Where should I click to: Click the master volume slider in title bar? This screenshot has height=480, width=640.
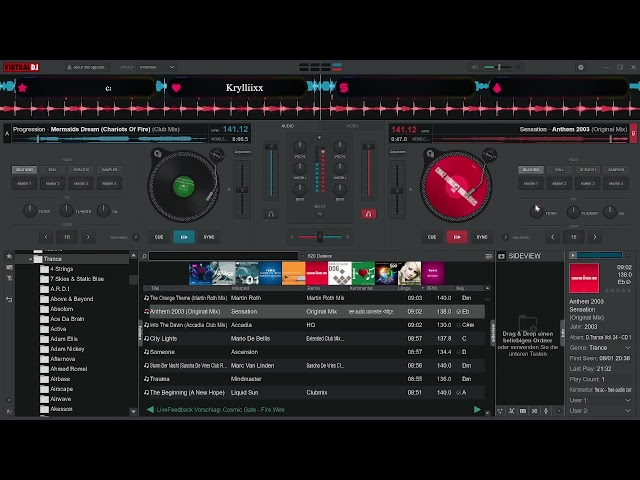click(497, 67)
